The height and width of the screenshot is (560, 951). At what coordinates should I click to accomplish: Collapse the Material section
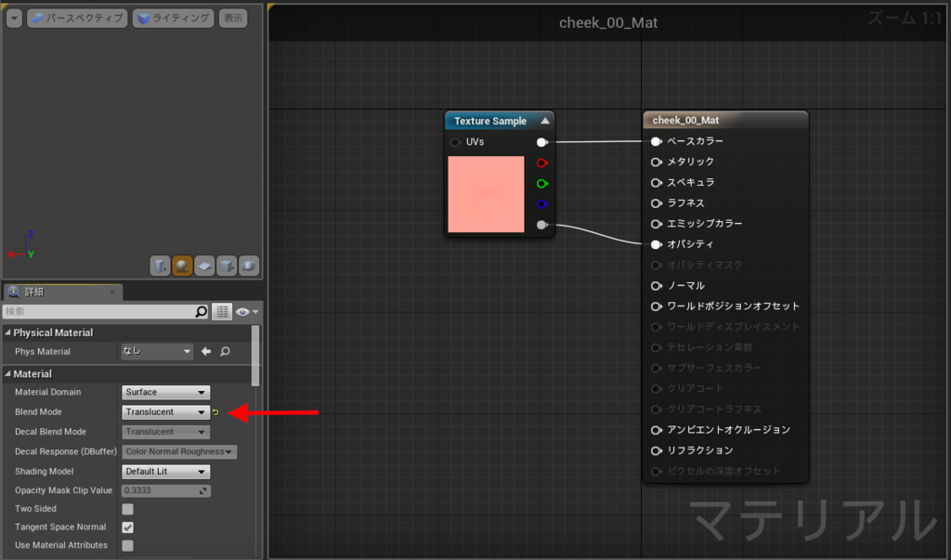[x=7, y=373]
